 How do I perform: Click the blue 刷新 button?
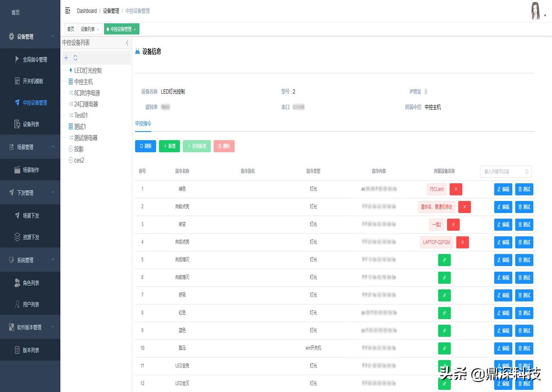[x=145, y=146]
